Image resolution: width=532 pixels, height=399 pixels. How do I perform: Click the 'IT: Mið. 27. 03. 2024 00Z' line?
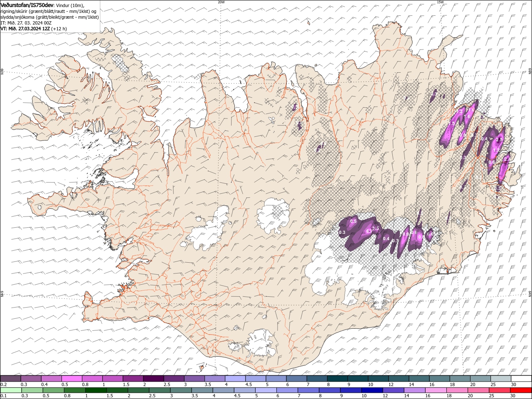(x=26, y=23)
